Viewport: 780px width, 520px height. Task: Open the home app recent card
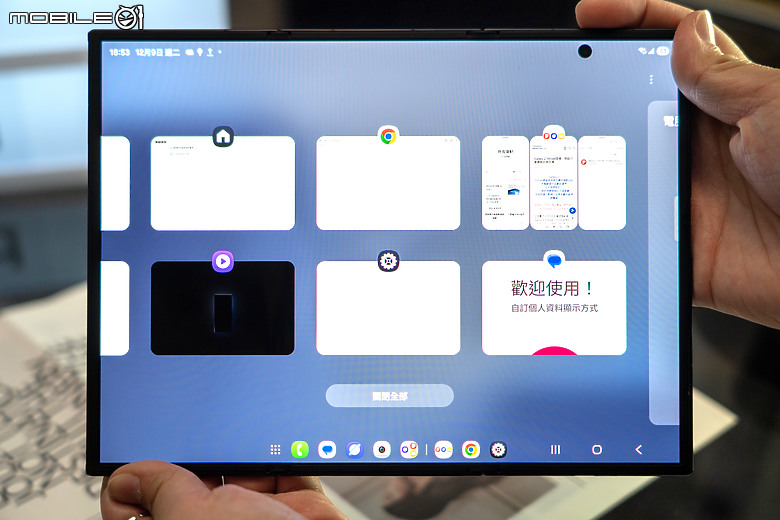tap(222, 183)
